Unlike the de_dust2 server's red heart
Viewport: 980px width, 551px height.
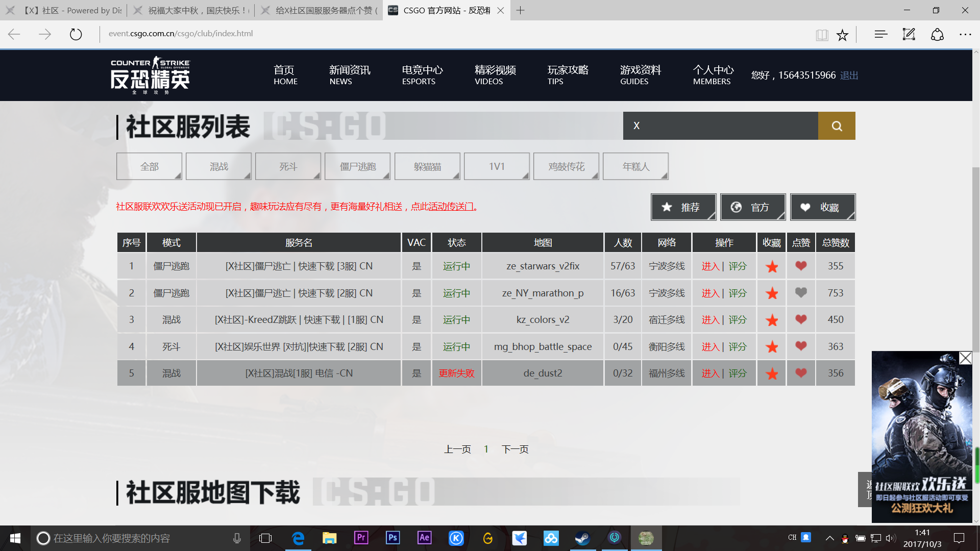click(x=800, y=373)
